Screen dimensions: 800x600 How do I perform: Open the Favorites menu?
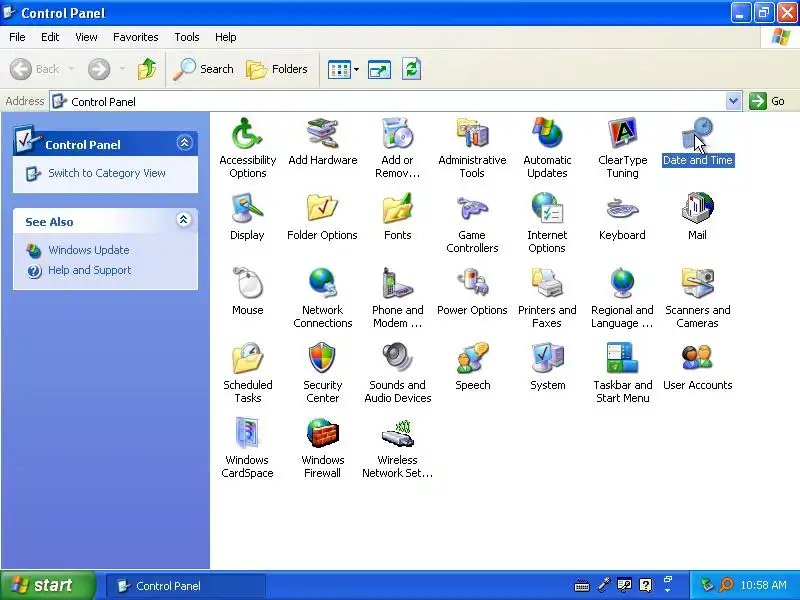click(136, 37)
